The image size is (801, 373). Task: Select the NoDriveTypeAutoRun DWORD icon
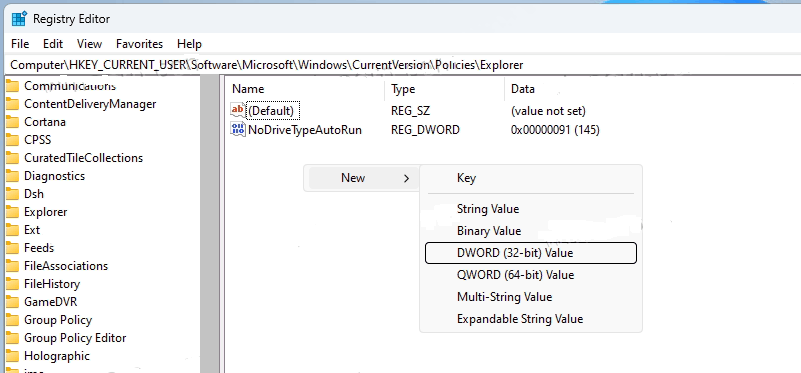pyautogui.click(x=238, y=129)
